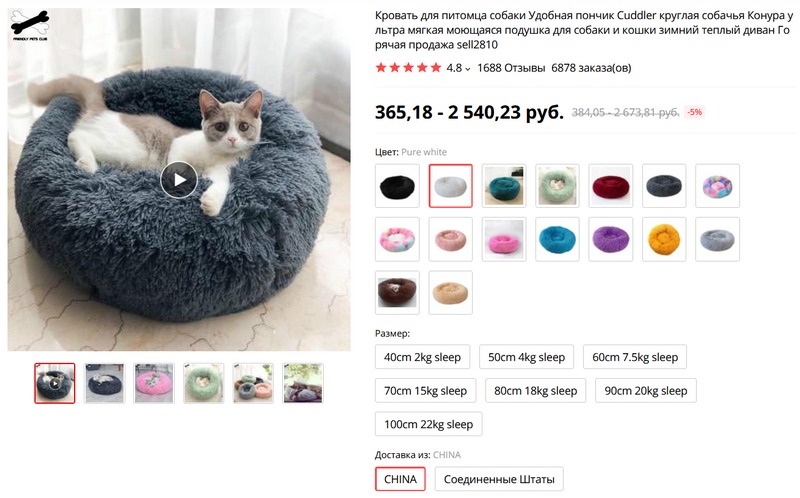Show the pink bed thumbnail image
This screenshot has height=498, width=800.
154,383
